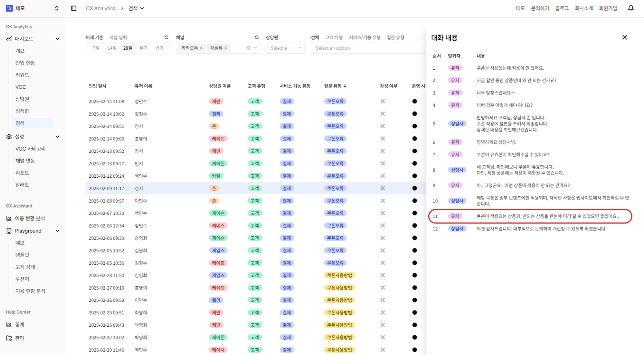
Task: Open the 설정 gear icon in sidebar
Action: coord(9,136)
